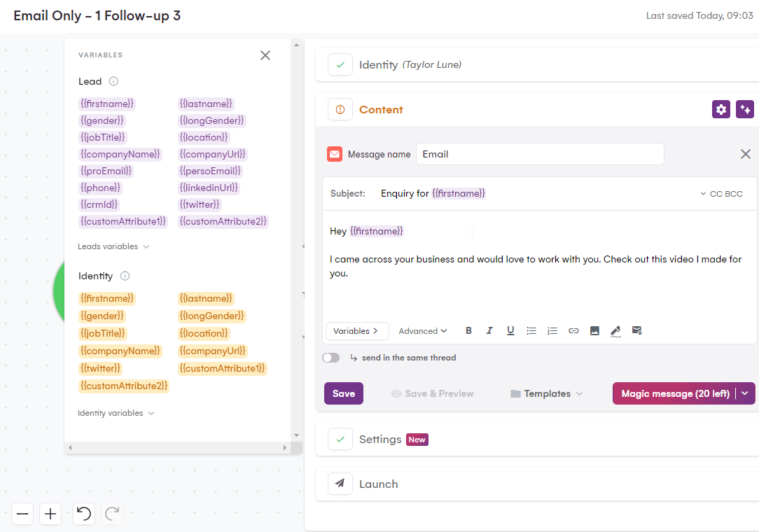759x532 pixels.
Task: Open content settings gear icon
Action: (x=720, y=109)
